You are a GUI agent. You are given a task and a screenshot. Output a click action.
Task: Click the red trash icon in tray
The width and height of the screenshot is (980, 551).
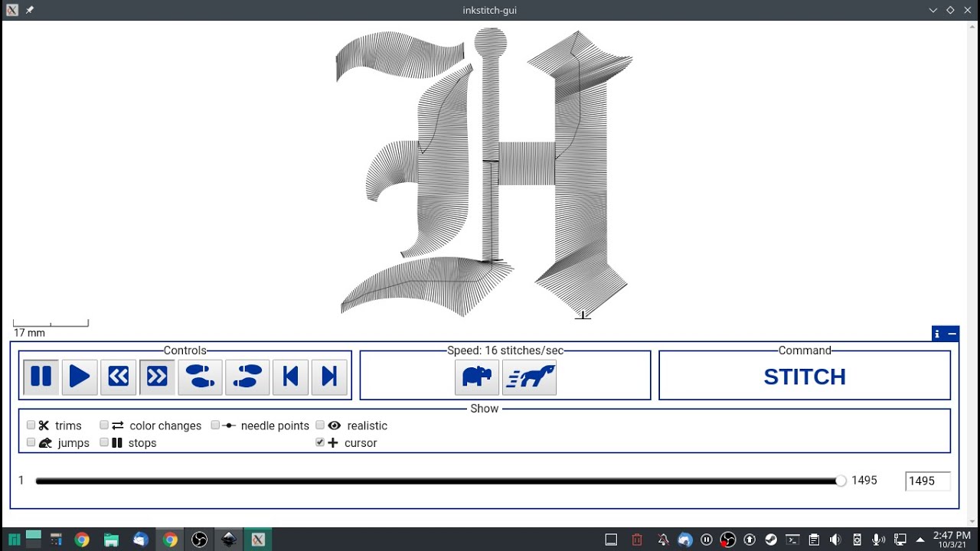(637, 540)
